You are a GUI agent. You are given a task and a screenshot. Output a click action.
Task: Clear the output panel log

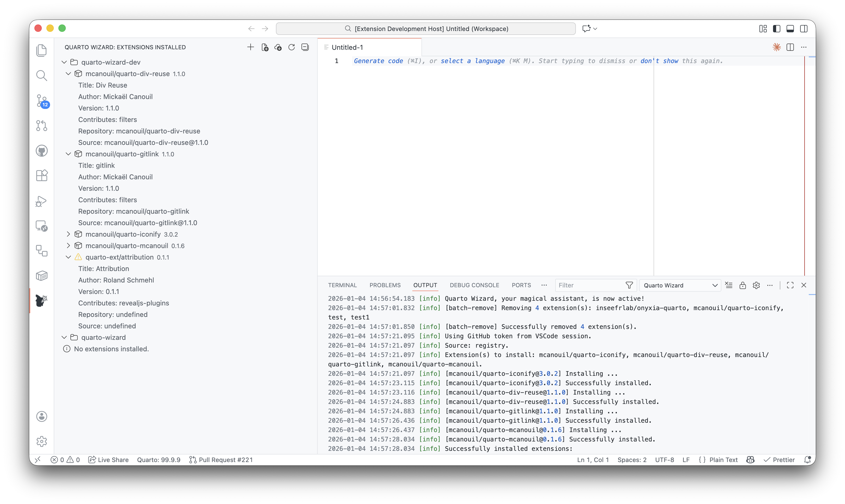[729, 285]
